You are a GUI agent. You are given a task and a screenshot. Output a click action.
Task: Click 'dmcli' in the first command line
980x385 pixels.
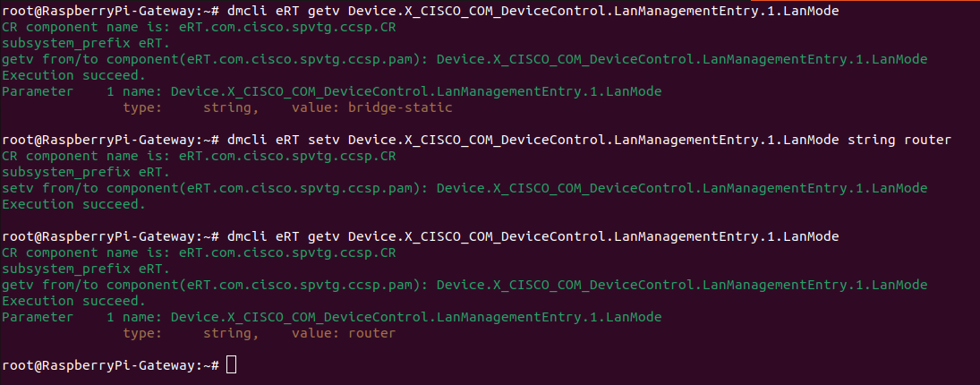pyautogui.click(x=245, y=11)
